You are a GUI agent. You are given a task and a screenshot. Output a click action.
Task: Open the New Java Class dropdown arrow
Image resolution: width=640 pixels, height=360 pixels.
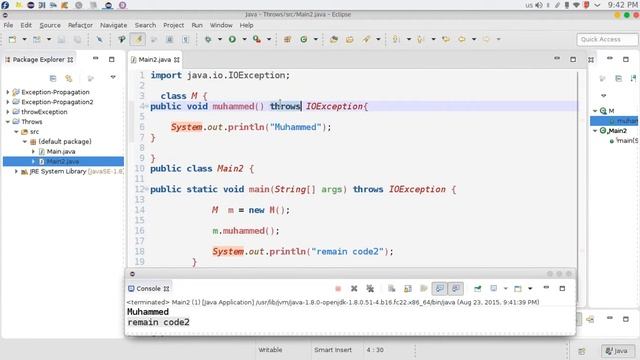tap(316, 40)
